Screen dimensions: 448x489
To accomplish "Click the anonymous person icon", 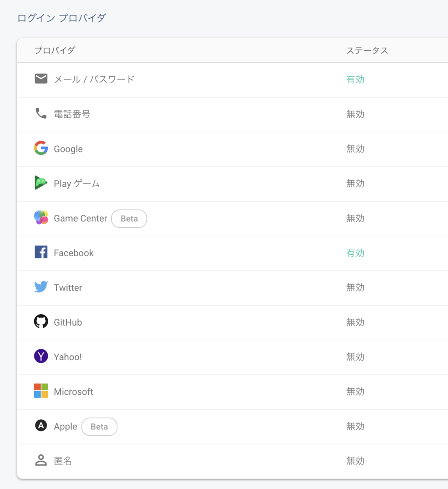I will tap(41, 460).
